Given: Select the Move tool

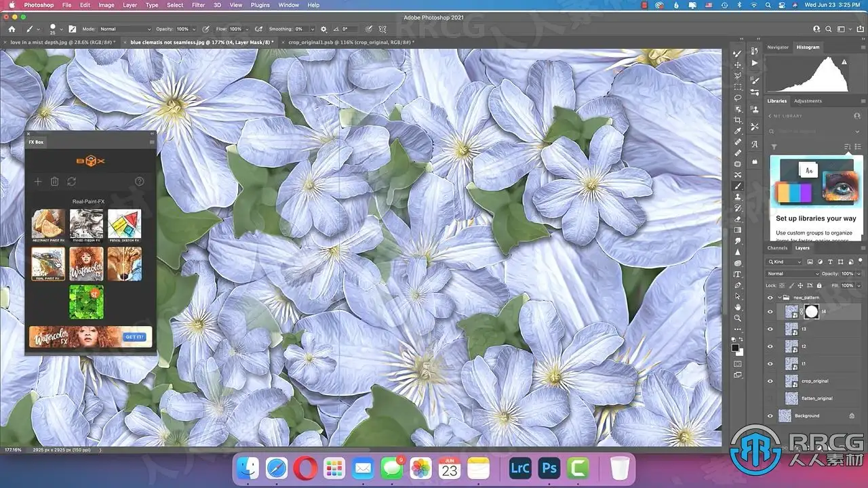Looking at the screenshot, I should point(738,65).
